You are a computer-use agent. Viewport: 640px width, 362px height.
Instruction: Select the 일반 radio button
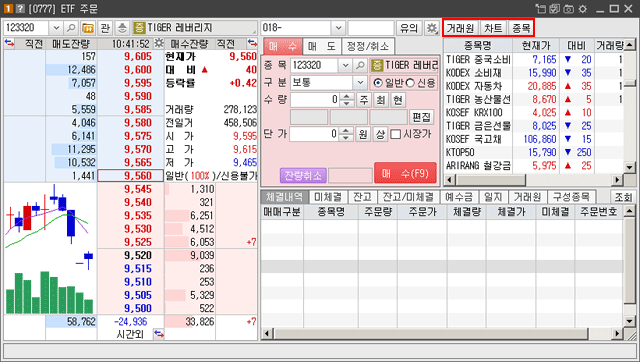[x=378, y=83]
